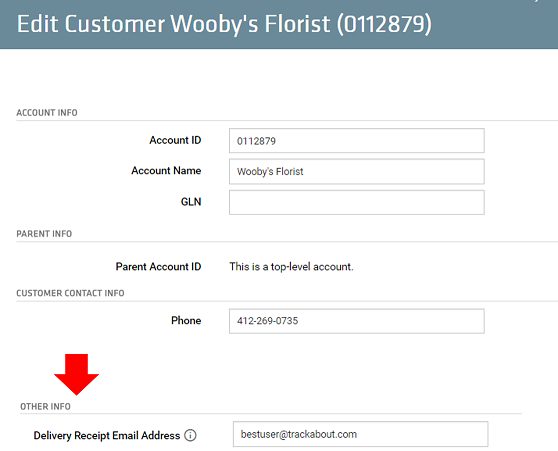Click the GLN label
558x451 pixels.
(191, 202)
